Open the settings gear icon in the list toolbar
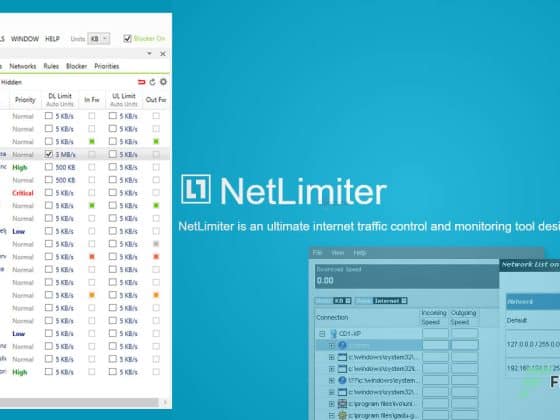 [x=163, y=82]
